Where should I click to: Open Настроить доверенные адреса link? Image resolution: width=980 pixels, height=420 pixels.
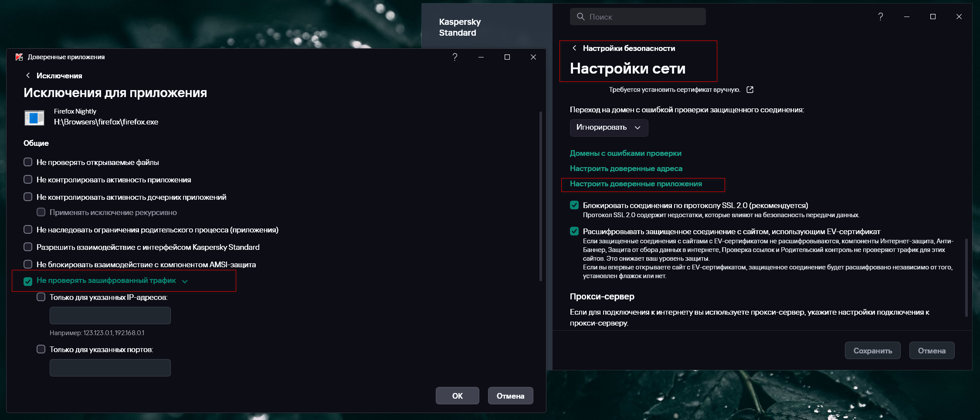click(x=626, y=168)
